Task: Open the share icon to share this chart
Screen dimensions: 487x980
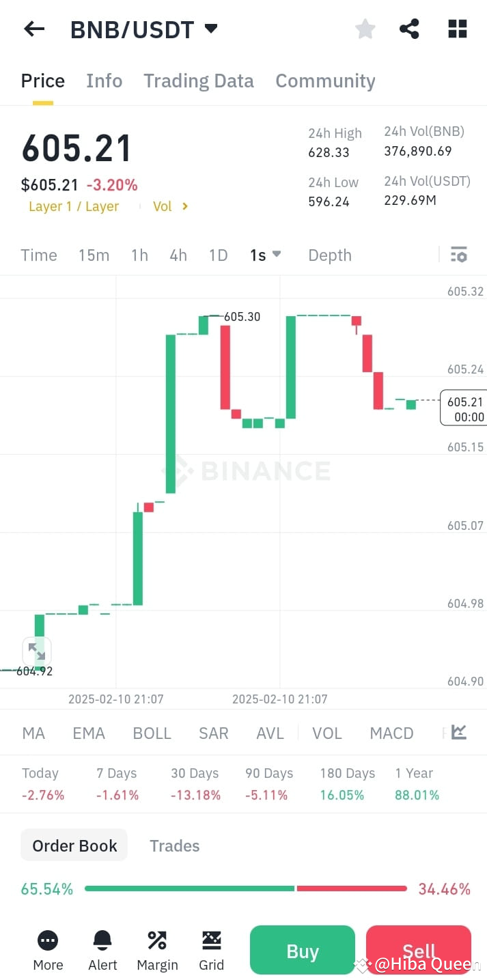Action: tap(409, 29)
